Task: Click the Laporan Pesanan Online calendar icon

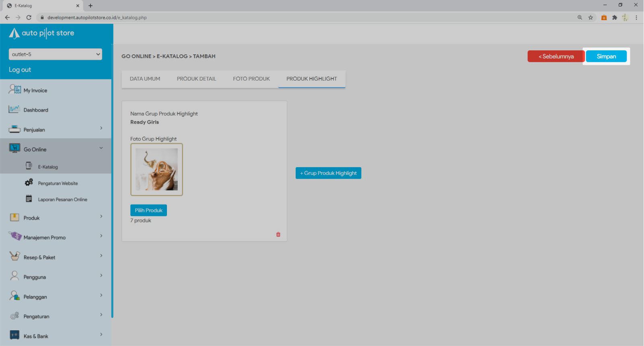Action: (29, 199)
